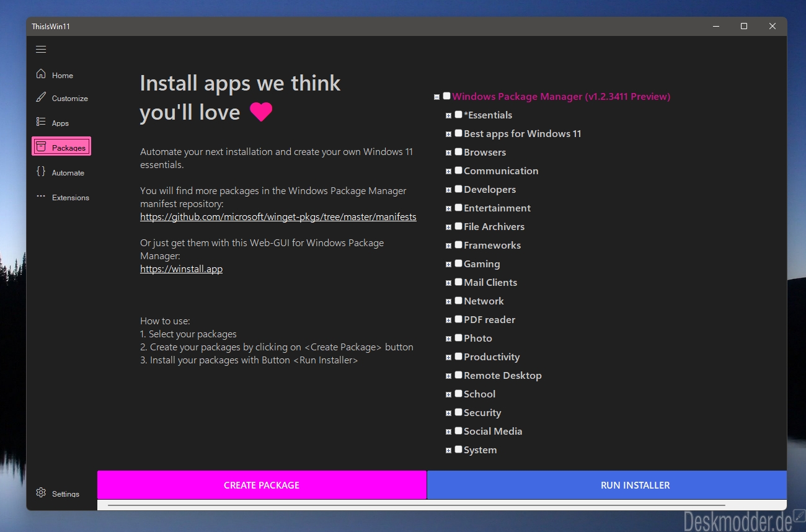Expand the Gaming node
The width and height of the screenshot is (806, 532).
click(x=448, y=264)
